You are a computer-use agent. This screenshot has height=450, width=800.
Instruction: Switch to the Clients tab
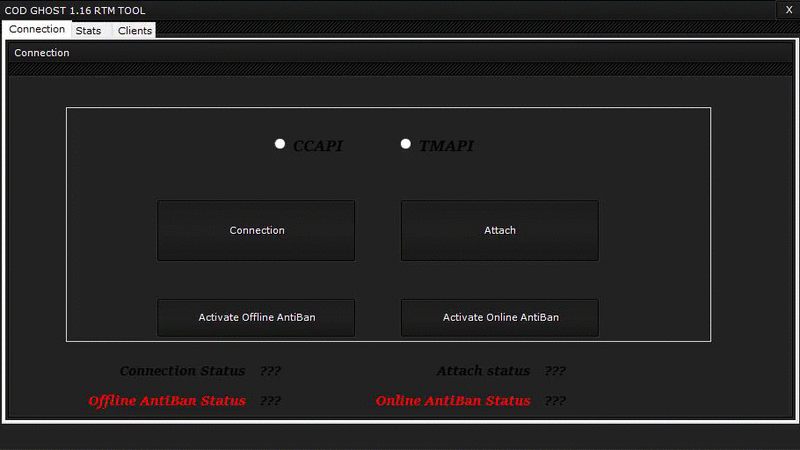pos(135,31)
